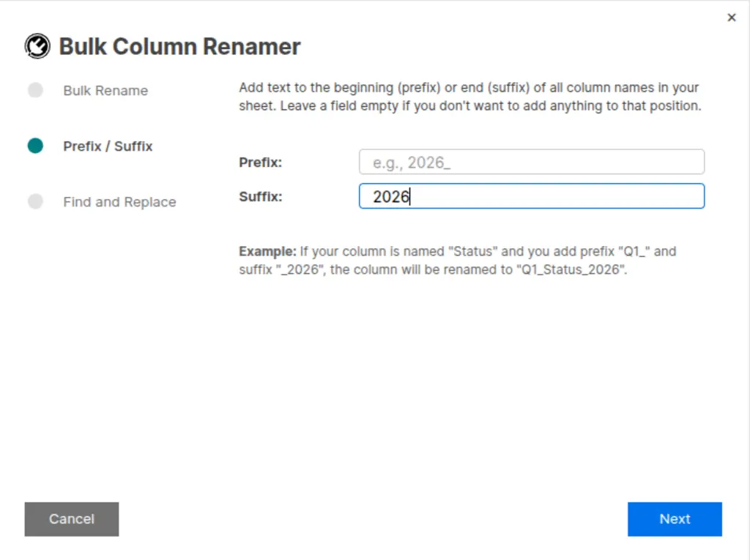Click the Bulk Column Renamer logo icon

click(x=37, y=46)
